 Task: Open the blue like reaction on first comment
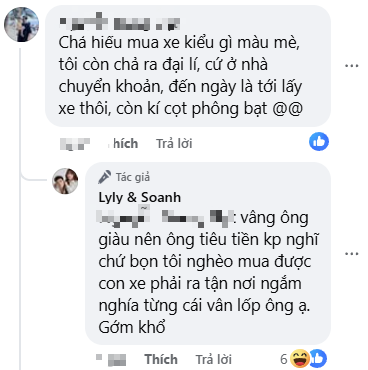[x=319, y=142]
